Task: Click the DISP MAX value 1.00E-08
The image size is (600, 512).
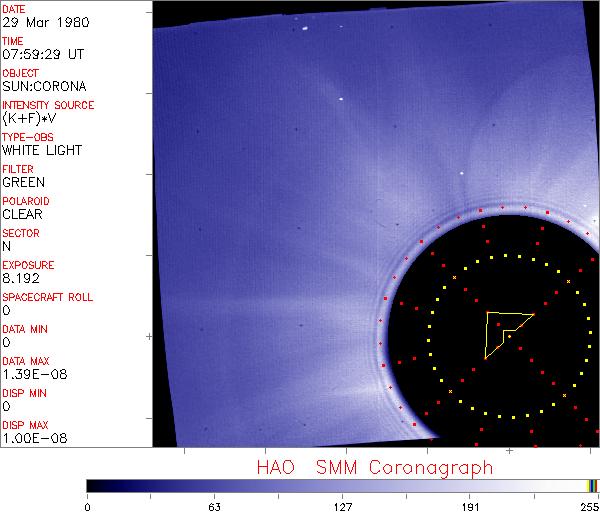Action: click(30, 439)
